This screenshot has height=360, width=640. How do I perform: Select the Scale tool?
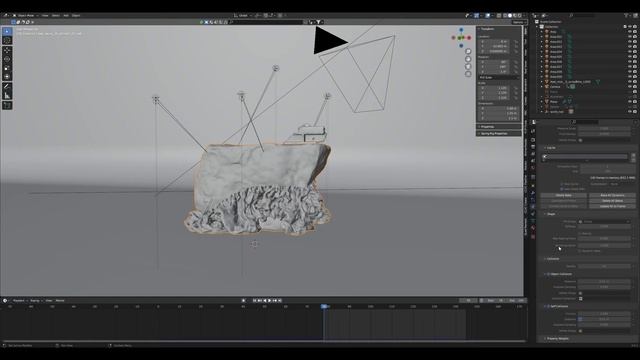coord(7,68)
